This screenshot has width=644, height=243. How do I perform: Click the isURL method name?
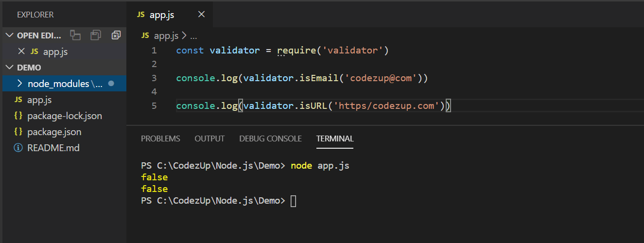tap(314, 105)
